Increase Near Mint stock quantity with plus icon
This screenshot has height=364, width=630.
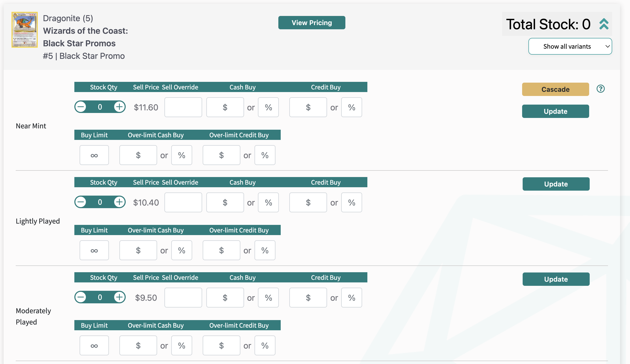point(119,107)
